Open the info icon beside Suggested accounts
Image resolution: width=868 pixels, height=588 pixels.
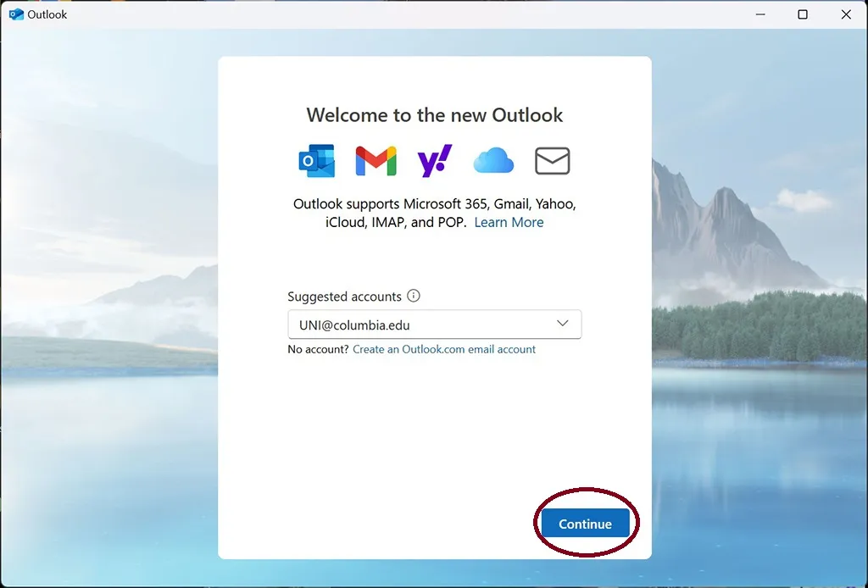click(x=414, y=296)
